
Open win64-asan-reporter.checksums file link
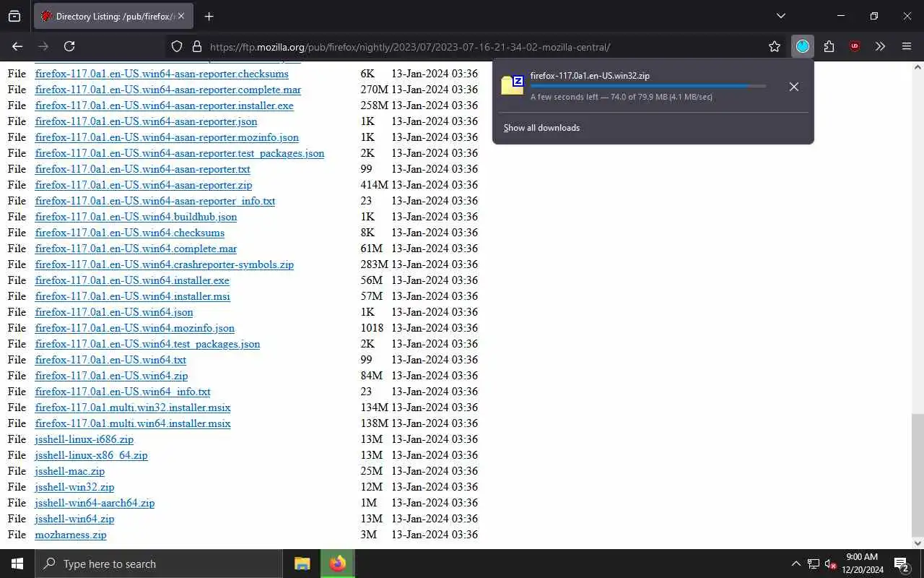point(162,74)
